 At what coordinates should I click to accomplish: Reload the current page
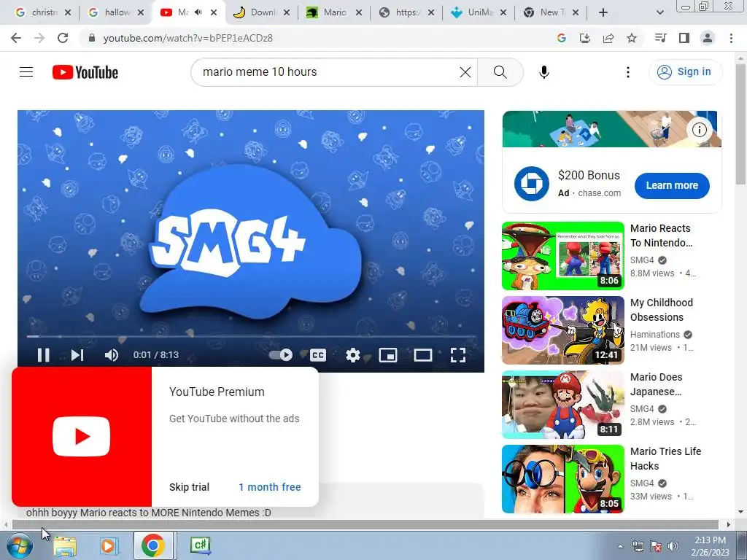pyautogui.click(x=63, y=38)
